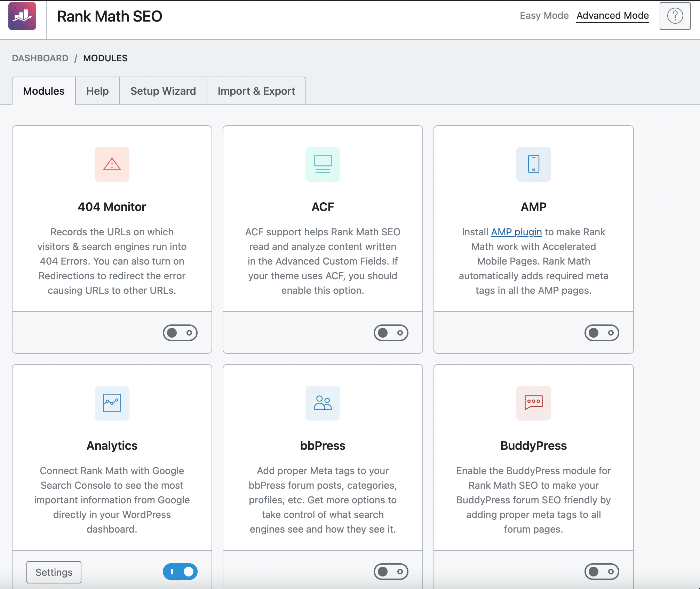Click the AMP mobile phone icon
The height and width of the screenshot is (589, 700).
[x=533, y=164]
